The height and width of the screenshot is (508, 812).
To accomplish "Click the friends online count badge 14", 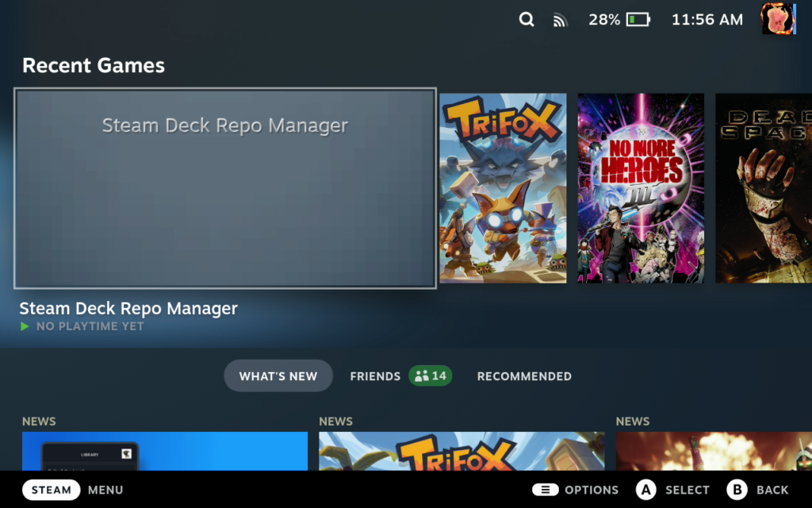I will [431, 375].
